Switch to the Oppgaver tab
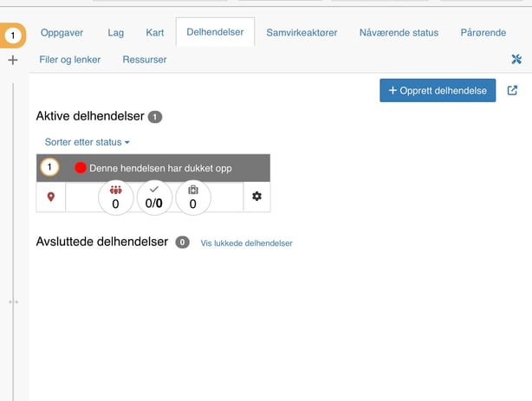 click(62, 33)
